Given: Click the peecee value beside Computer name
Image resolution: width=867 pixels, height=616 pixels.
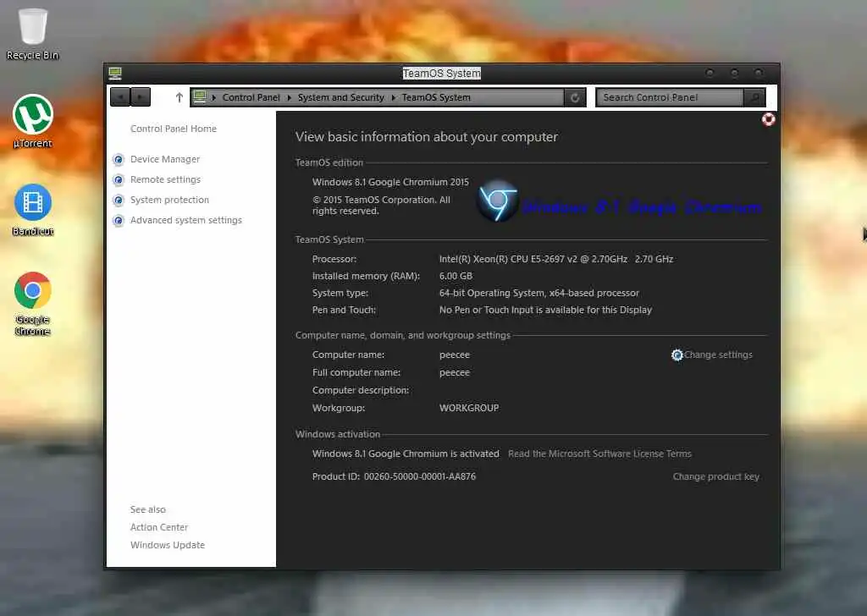Looking at the screenshot, I should click(x=455, y=355).
